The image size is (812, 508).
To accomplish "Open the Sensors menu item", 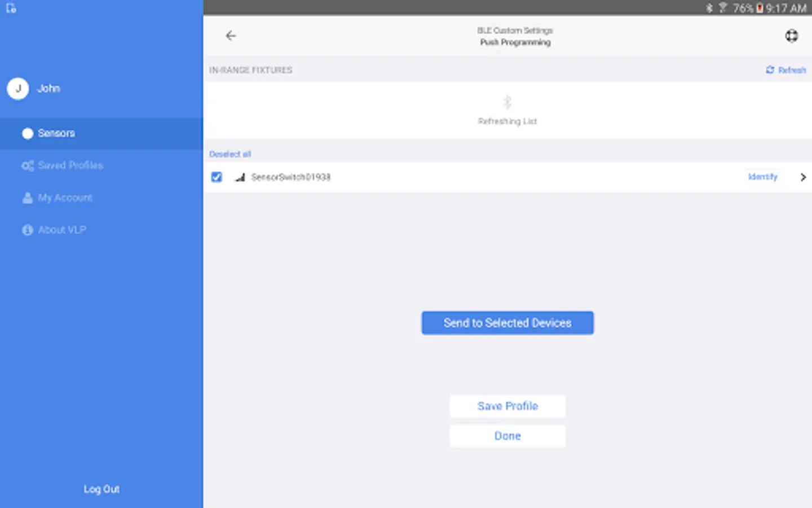I will (101, 133).
